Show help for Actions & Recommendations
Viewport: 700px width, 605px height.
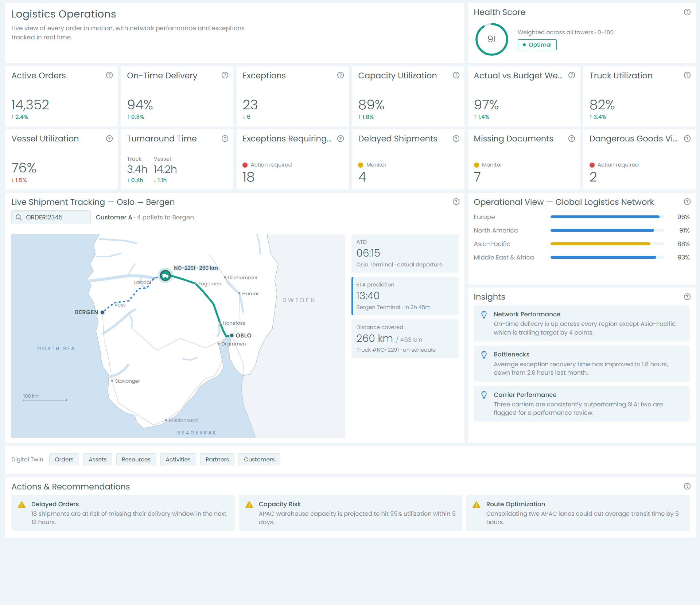(x=687, y=486)
